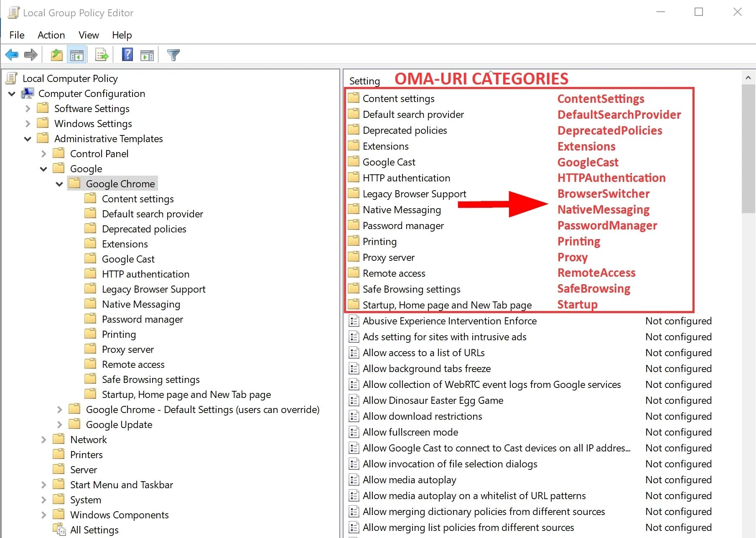
Task: Expand Google Update tree node
Action: pyautogui.click(x=59, y=425)
